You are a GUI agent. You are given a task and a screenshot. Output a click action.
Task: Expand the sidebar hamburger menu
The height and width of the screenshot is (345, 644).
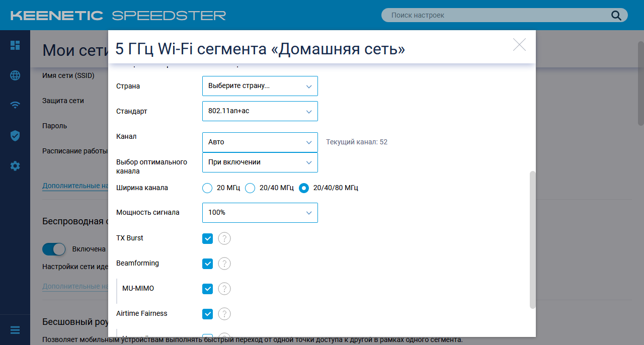coord(15,330)
